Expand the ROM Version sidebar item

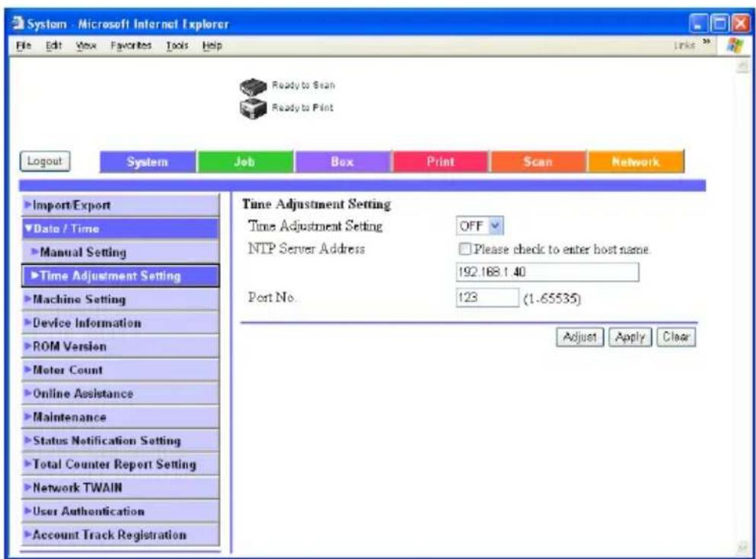120,347
